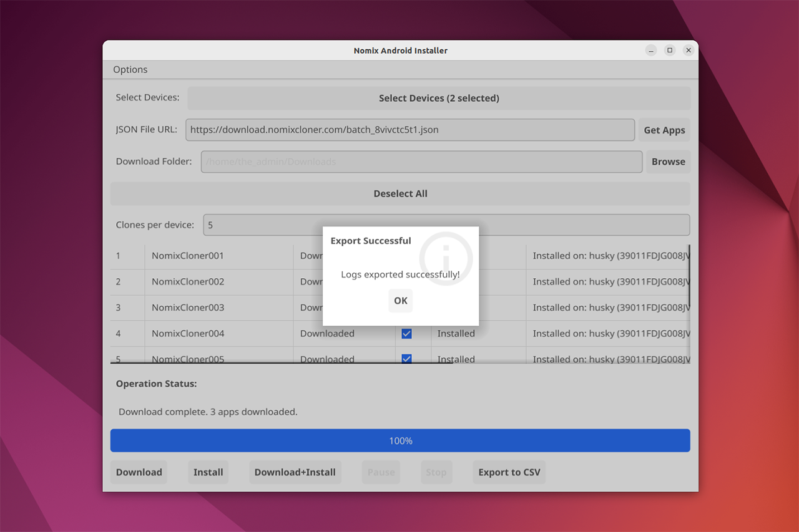Click the 'Installed on: husky' cell in row 2
Viewport: 799px width, 532px height.
[607, 282]
